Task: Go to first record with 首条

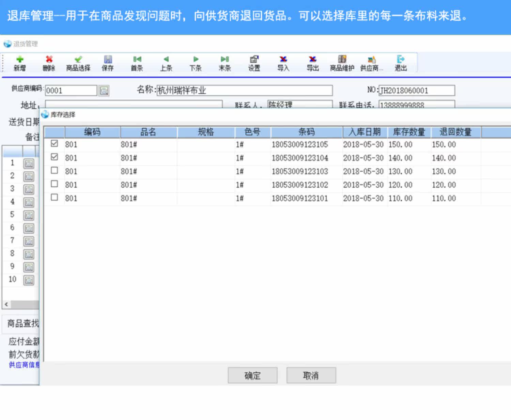Action: coord(137,63)
